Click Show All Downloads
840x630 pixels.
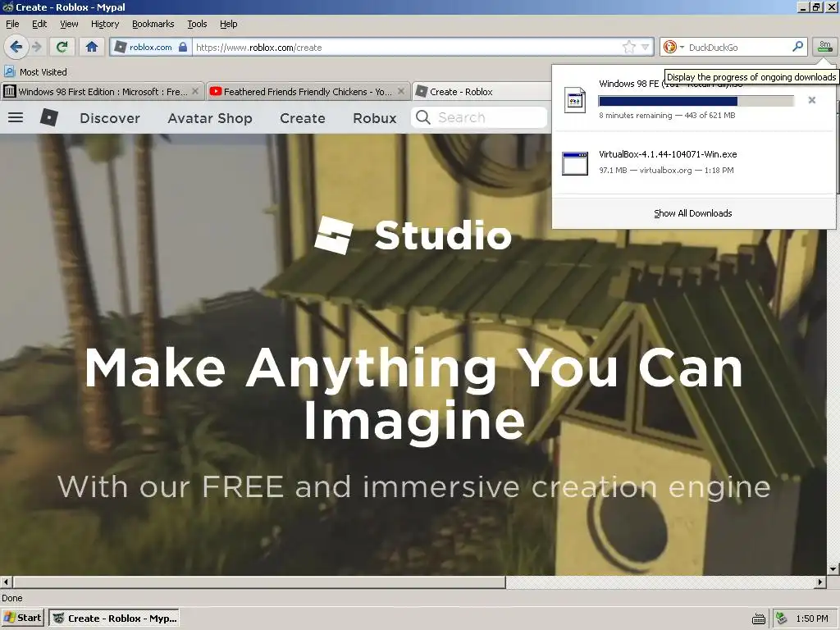[692, 213]
